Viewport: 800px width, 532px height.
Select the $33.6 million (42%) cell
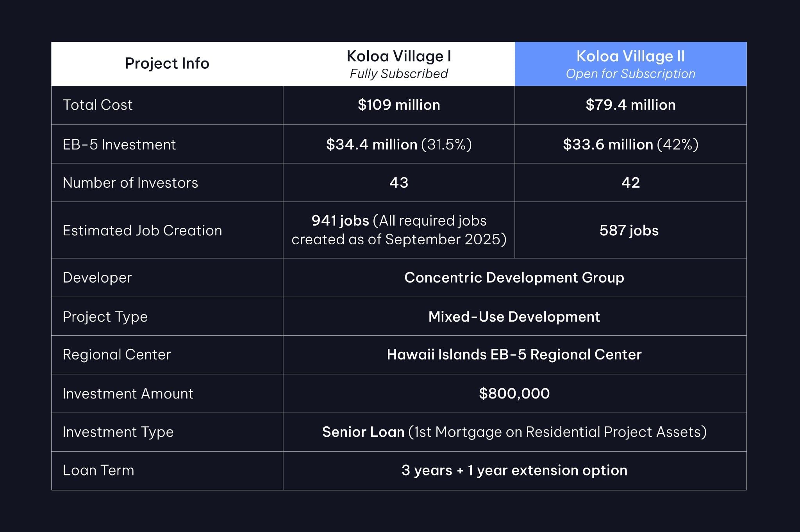pyautogui.click(x=630, y=144)
